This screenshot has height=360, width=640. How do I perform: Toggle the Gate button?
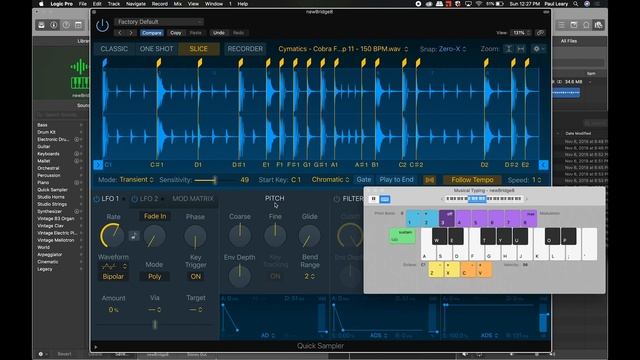[364, 180]
